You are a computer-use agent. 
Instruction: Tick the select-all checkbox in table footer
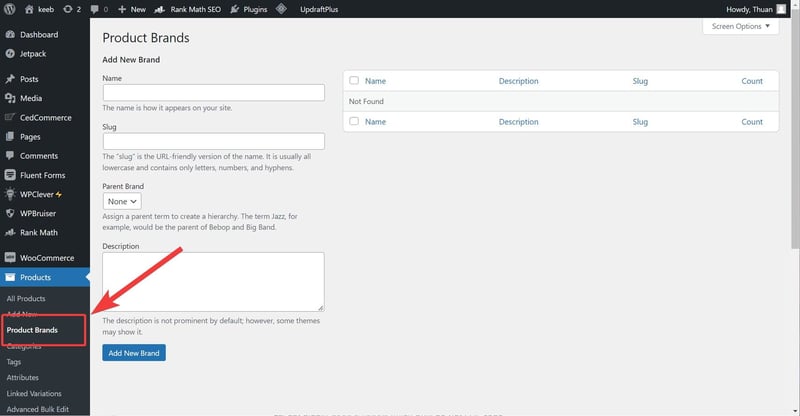pyautogui.click(x=354, y=122)
